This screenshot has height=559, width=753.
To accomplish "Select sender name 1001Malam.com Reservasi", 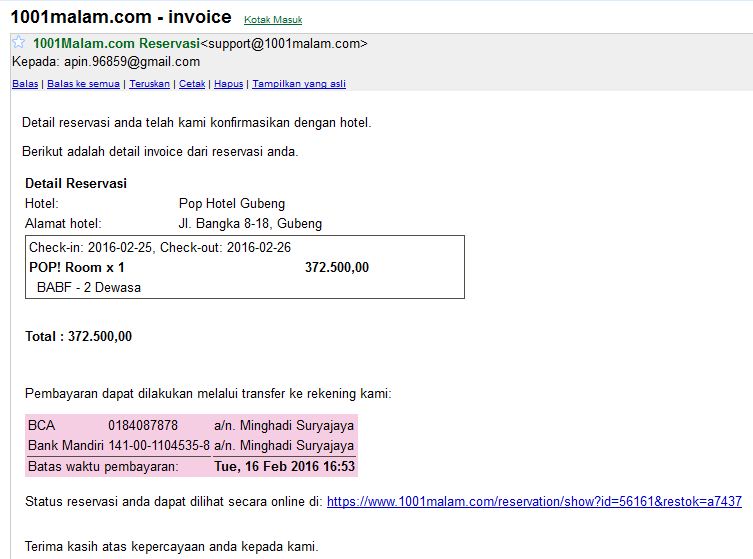I will pos(116,43).
